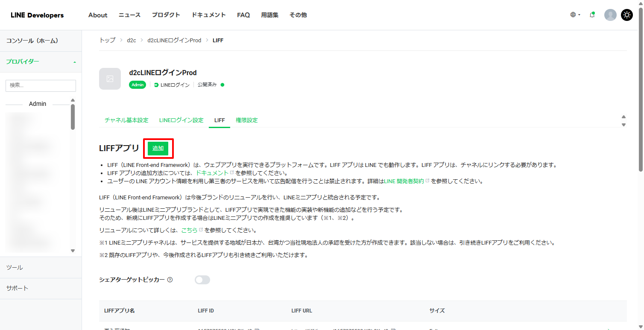Switch to the LINEログイン設定 tab
Screen dimensions: 644x330
pyautogui.click(x=181, y=120)
